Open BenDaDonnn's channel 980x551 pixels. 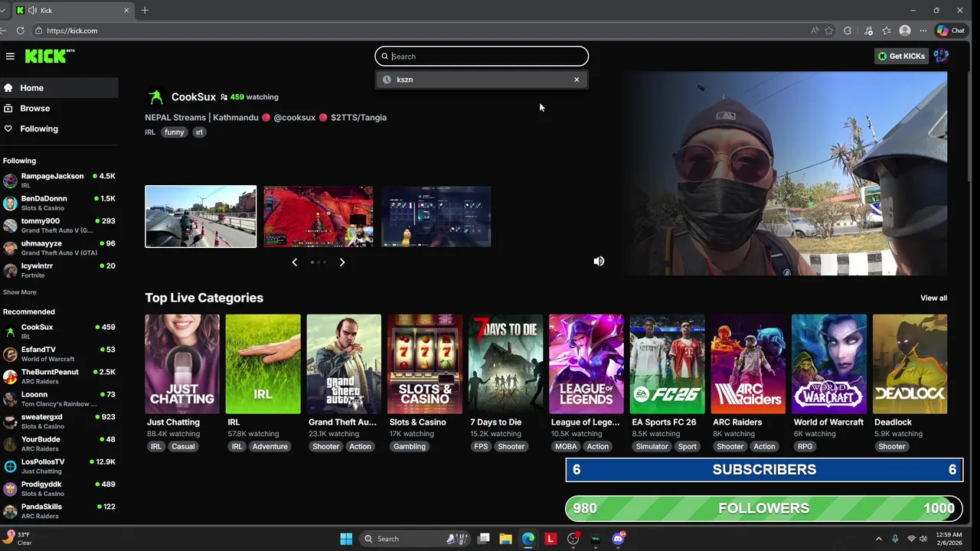click(x=59, y=203)
